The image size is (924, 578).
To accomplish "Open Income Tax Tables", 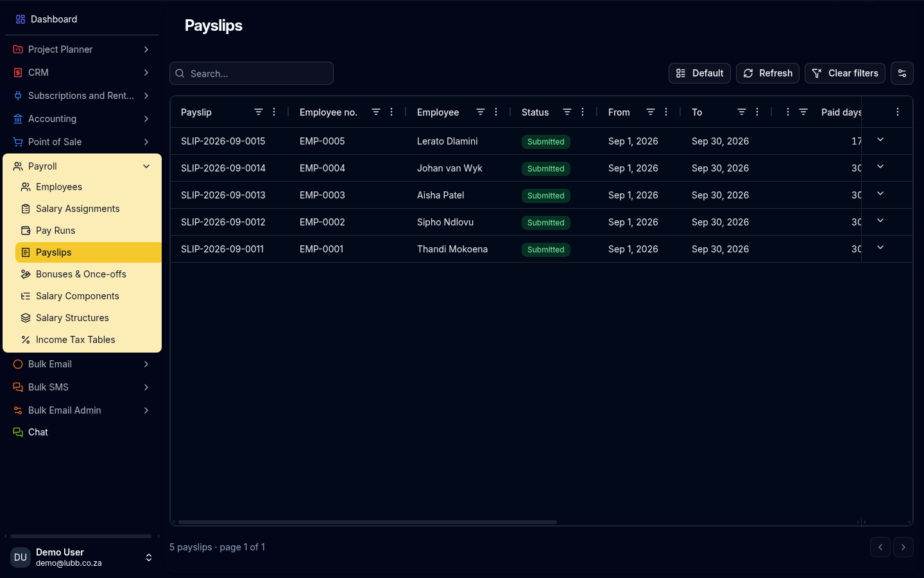I will pyautogui.click(x=87, y=340).
